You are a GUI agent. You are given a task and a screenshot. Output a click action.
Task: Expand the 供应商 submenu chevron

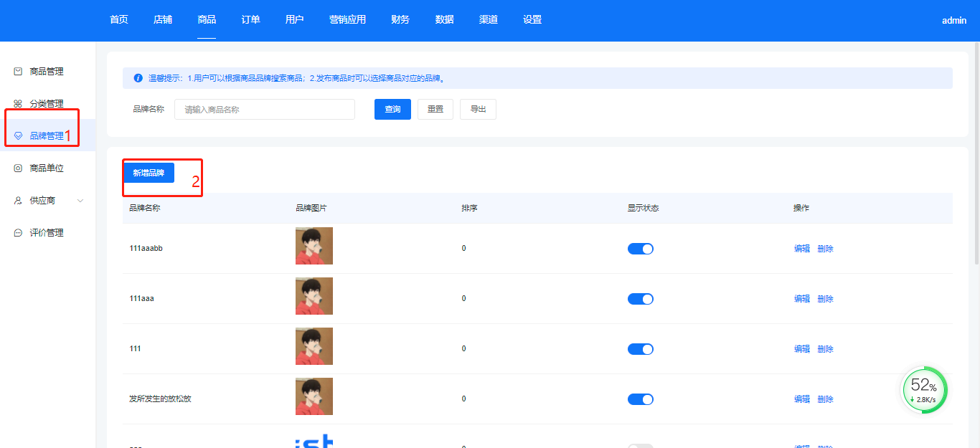tap(80, 201)
